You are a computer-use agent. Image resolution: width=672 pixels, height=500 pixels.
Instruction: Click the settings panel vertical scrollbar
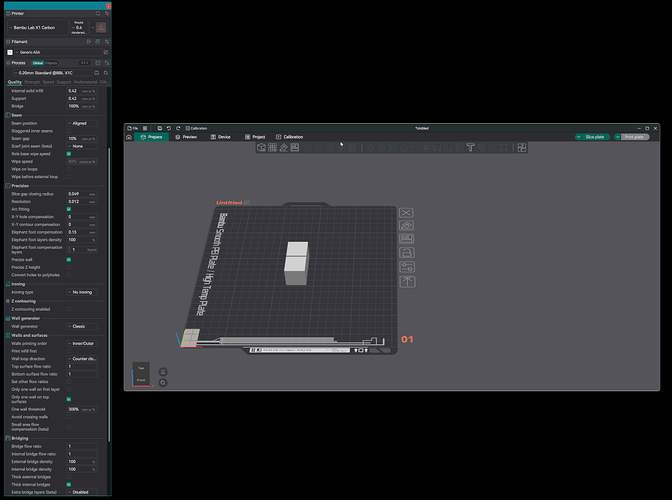109,295
